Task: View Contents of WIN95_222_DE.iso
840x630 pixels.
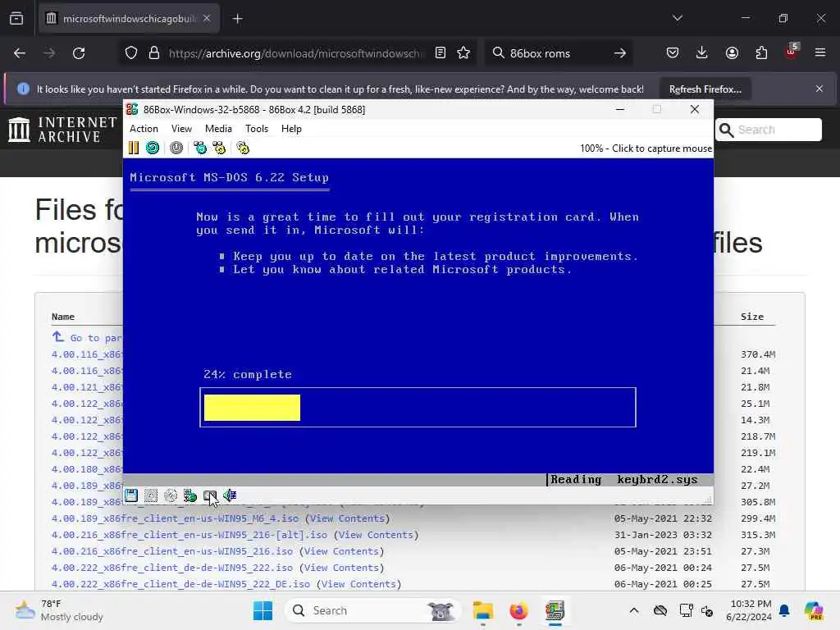Action: 358,584
